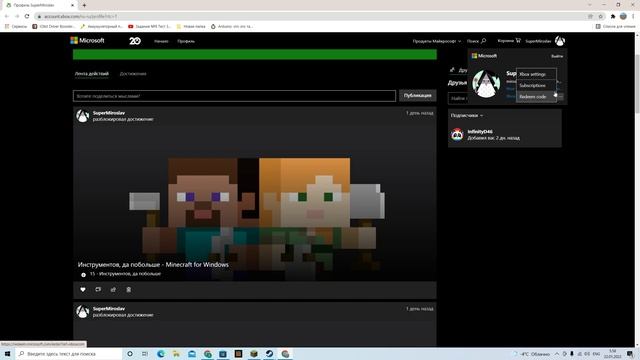Click the find friends search field
The image size is (640, 360).
(x=458, y=98)
